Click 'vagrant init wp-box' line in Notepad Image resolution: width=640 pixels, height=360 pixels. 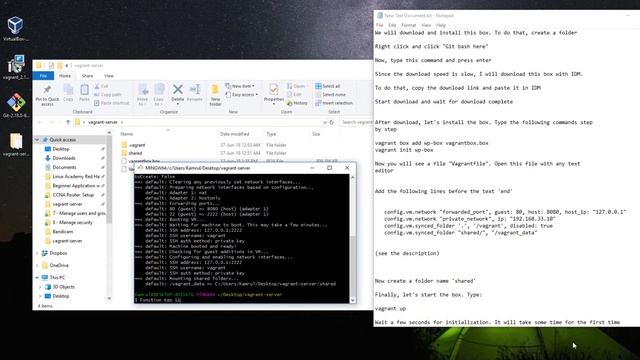404,150
